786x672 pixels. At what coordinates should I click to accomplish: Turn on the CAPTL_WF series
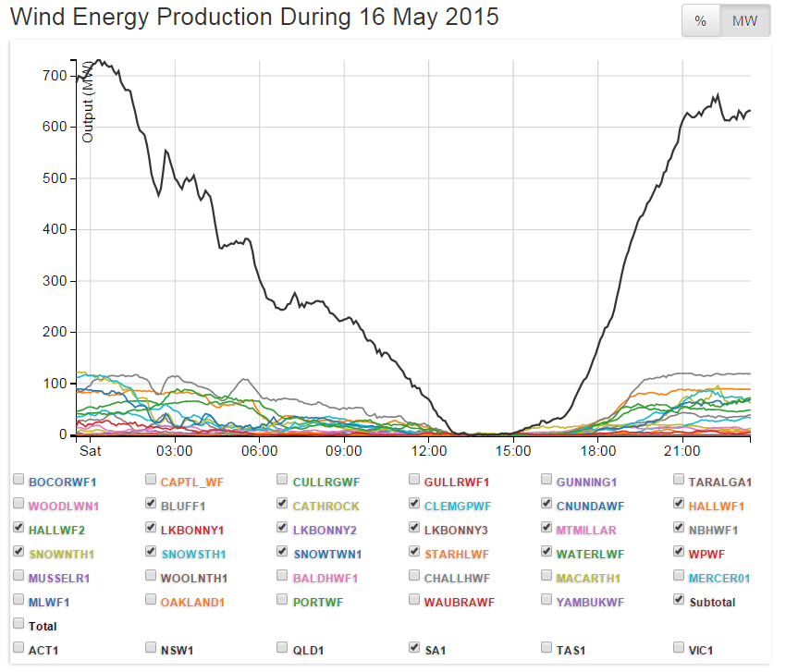pyautogui.click(x=152, y=480)
